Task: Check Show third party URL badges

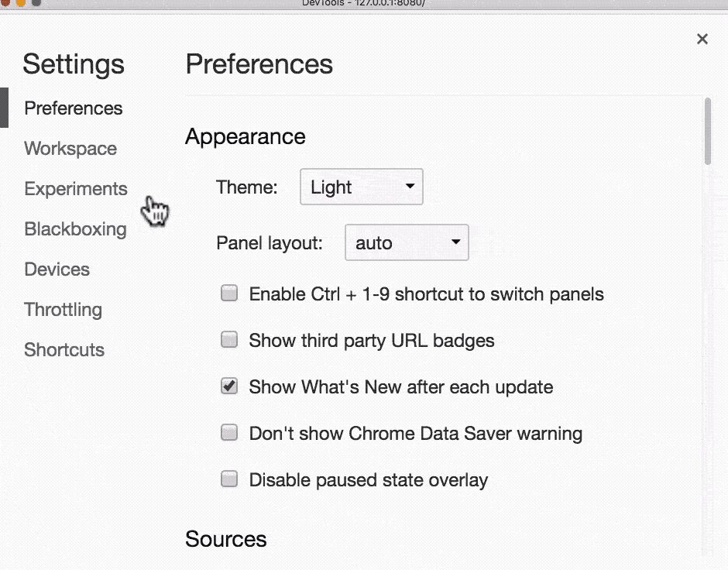Action: 229,340
